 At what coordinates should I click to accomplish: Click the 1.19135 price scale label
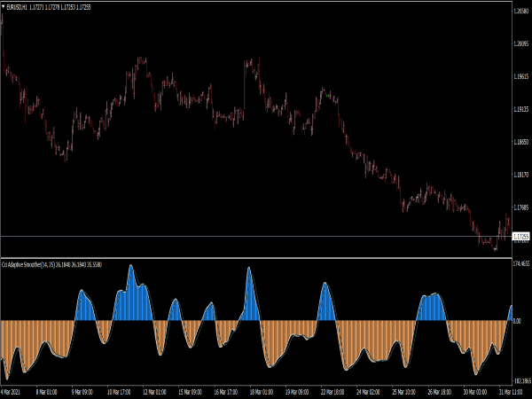521,109
